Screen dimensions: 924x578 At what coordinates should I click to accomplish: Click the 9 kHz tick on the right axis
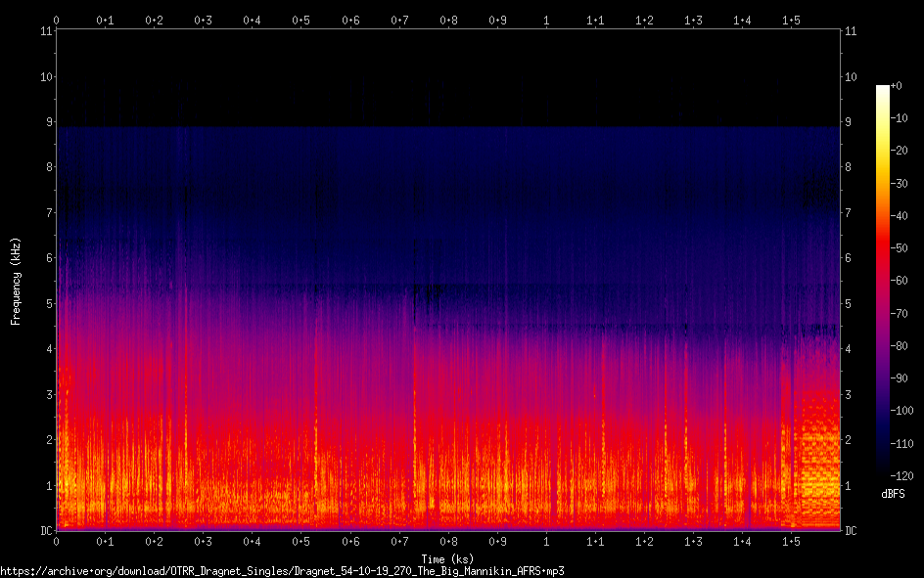point(848,121)
